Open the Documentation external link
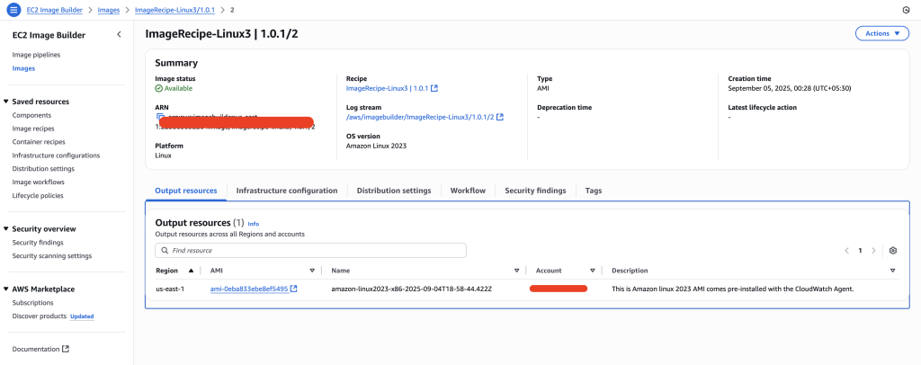The width and height of the screenshot is (921, 365). coord(41,349)
